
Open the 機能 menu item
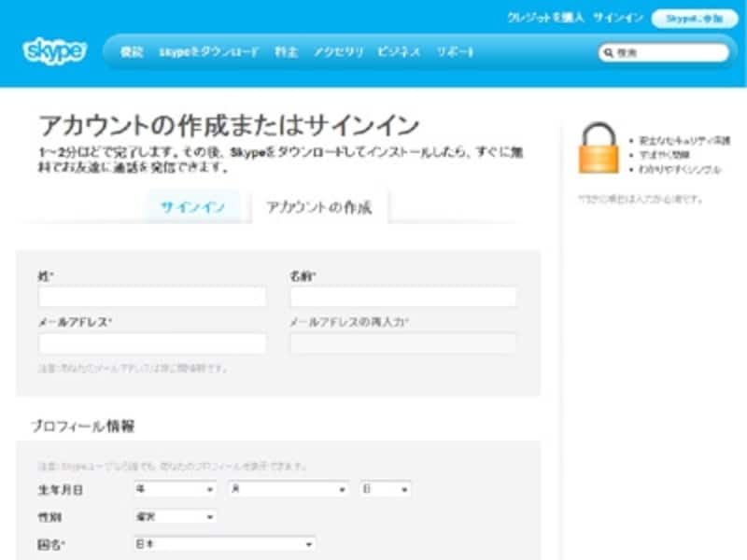pyautogui.click(x=132, y=52)
